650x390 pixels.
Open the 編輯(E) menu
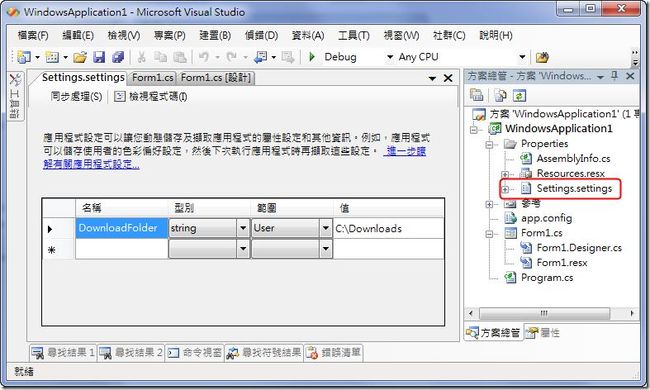pos(78,36)
